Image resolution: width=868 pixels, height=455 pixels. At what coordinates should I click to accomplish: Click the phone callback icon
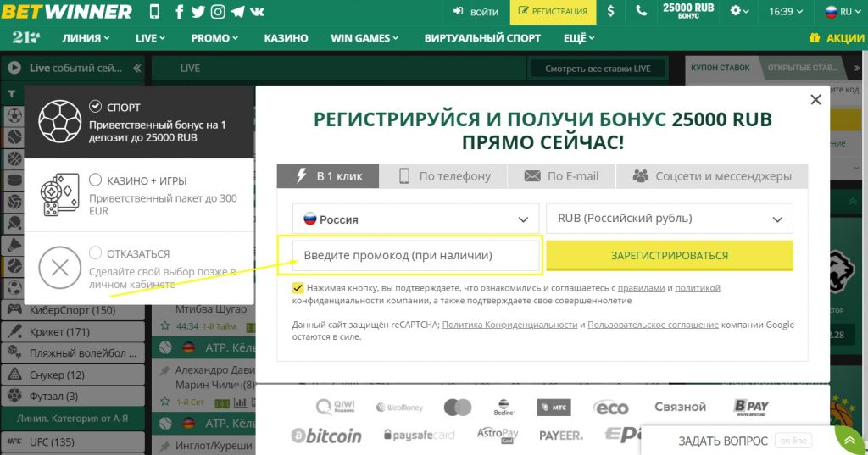641,11
